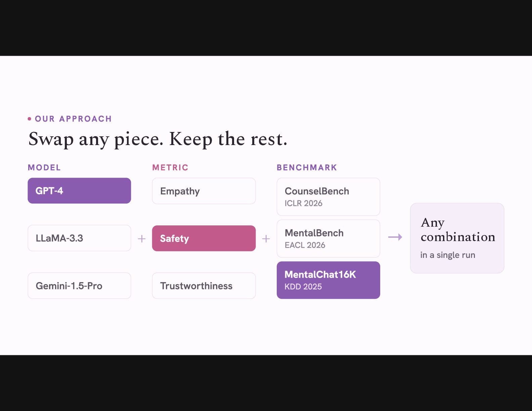
Task: Click the MODEL column header
Action: 44,168
